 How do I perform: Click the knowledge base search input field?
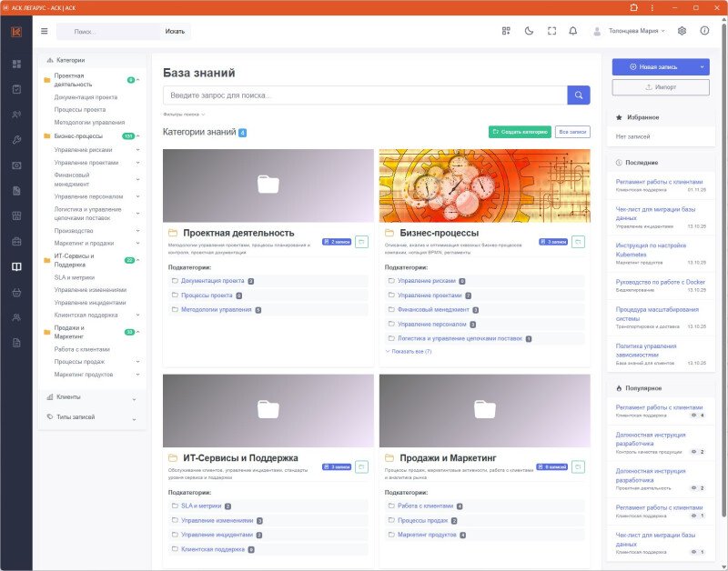(x=364, y=95)
